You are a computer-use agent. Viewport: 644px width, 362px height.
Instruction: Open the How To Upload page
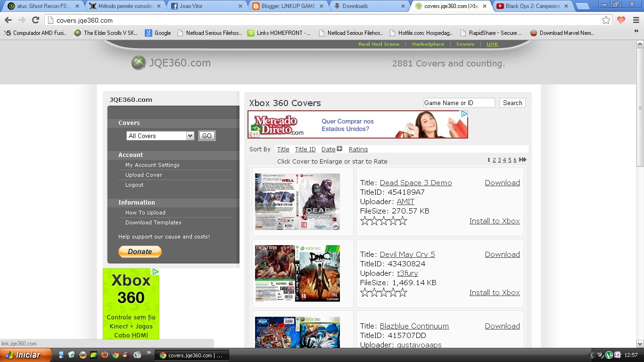[145, 213]
